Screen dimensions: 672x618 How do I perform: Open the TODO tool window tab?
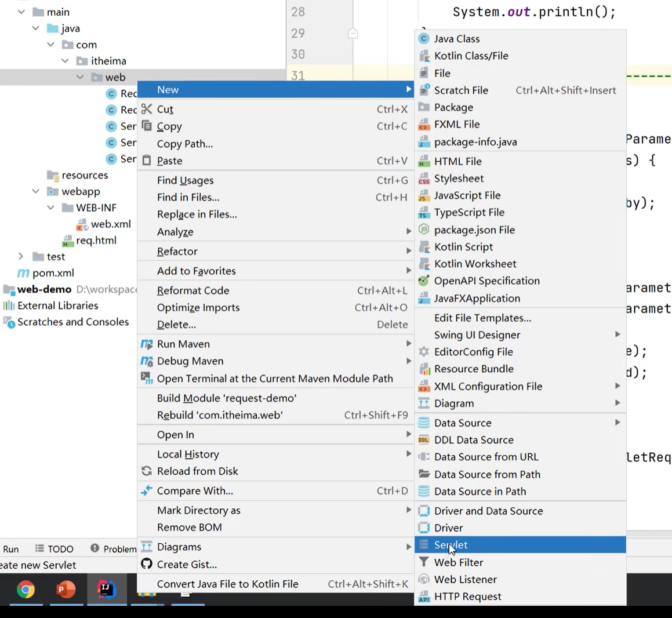[x=55, y=549]
